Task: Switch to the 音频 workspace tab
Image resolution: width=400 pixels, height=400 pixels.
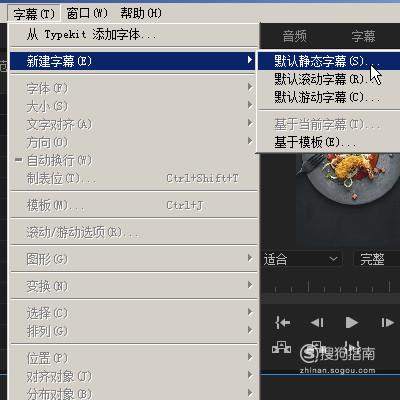Action: (295, 36)
